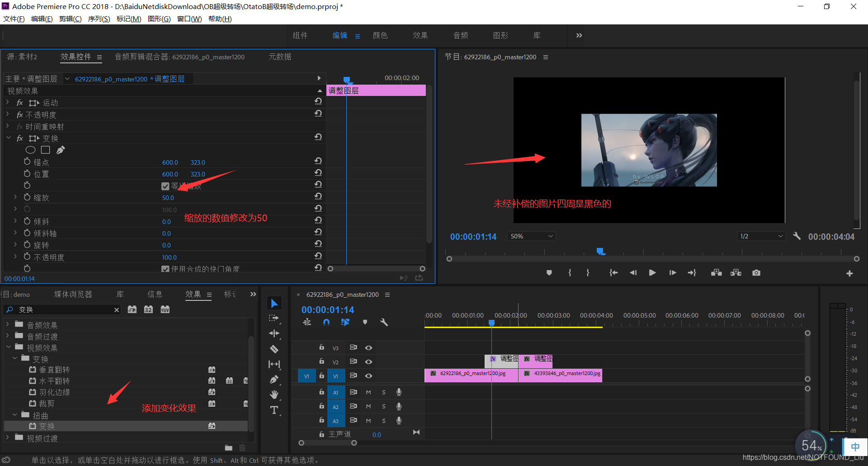
Task: Open the button editor plus icon
Action: pyautogui.click(x=849, y=273)
